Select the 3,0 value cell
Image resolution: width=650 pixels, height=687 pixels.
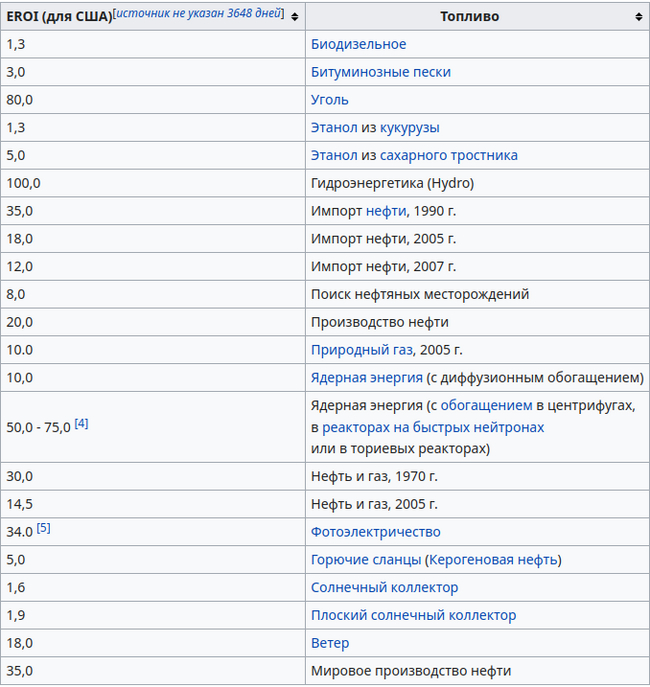click(x=153, y=72)
